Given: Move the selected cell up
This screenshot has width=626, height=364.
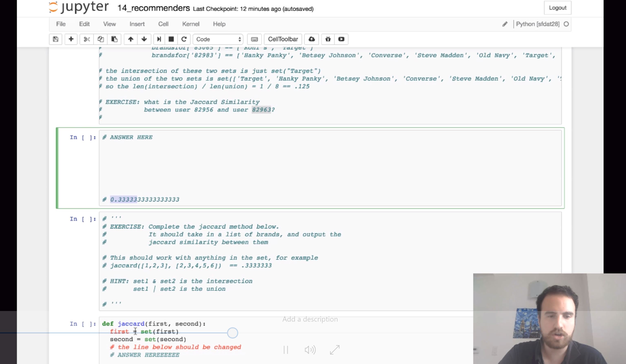Looking at the screenshot, I should coord(130,39).
